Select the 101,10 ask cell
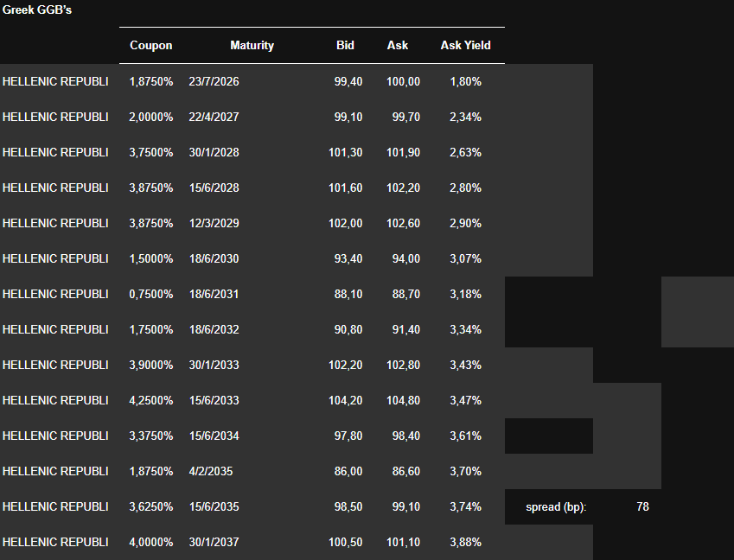734x560 pixels. (x=403, y=542)
